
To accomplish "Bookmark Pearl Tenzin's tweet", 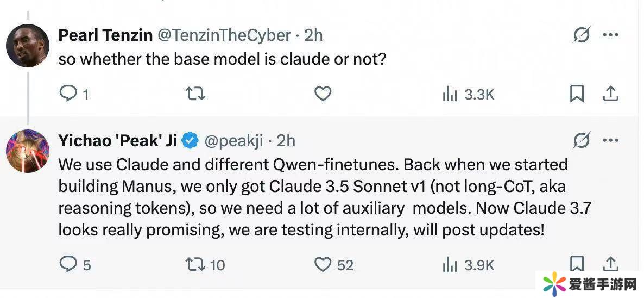I will pos(577,94).
